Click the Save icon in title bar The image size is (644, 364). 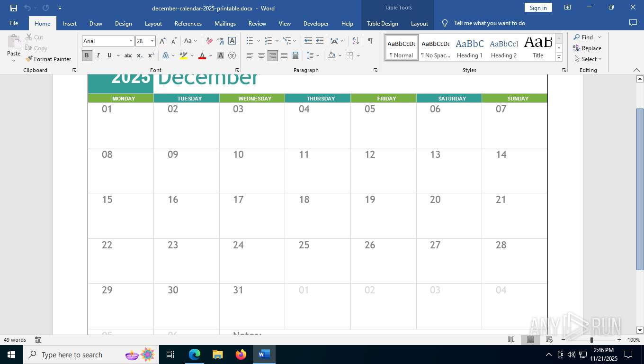(13, 8)
